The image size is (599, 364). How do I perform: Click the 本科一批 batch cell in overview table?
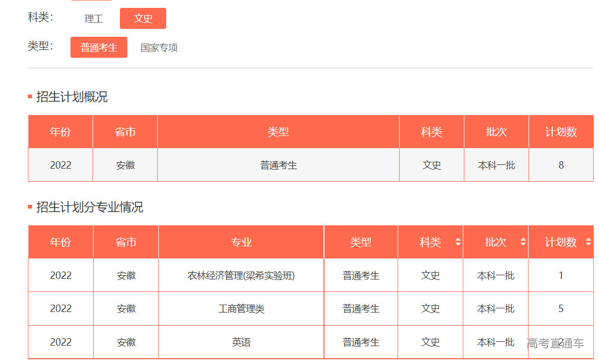(496, 165)
